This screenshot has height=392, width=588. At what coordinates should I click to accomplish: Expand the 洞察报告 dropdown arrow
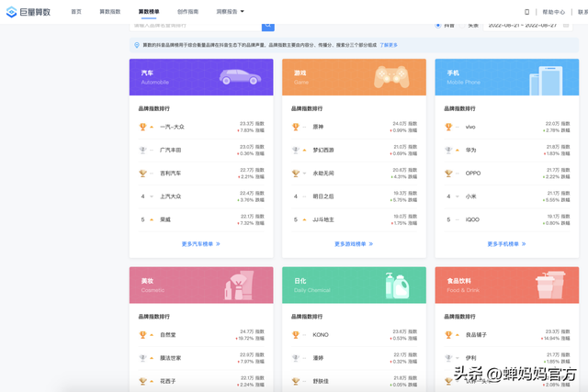243,12
